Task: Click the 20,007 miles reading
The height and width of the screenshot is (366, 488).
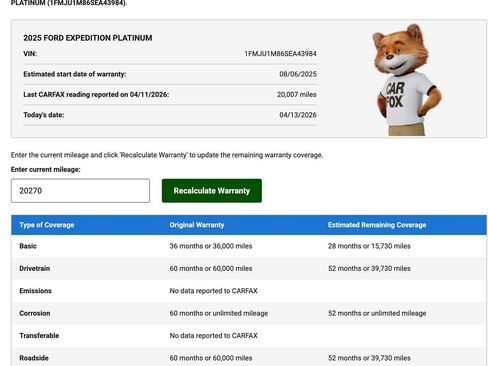Action: pos(297,94)
